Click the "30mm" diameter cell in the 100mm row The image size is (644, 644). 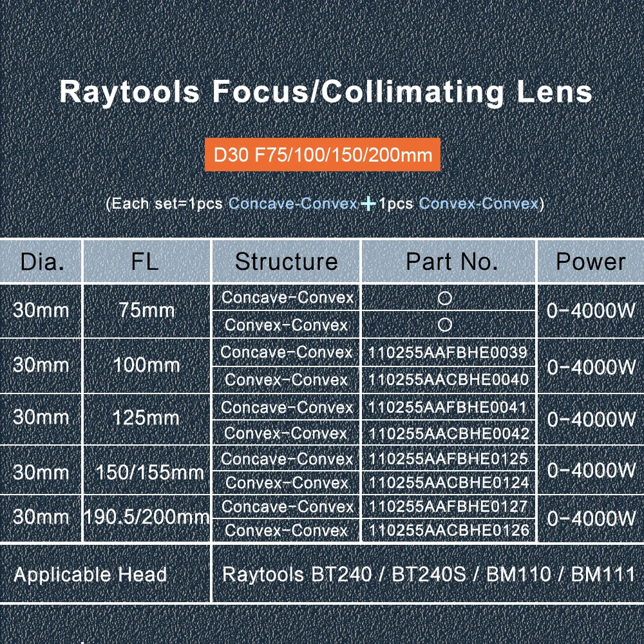coord(41,365)
